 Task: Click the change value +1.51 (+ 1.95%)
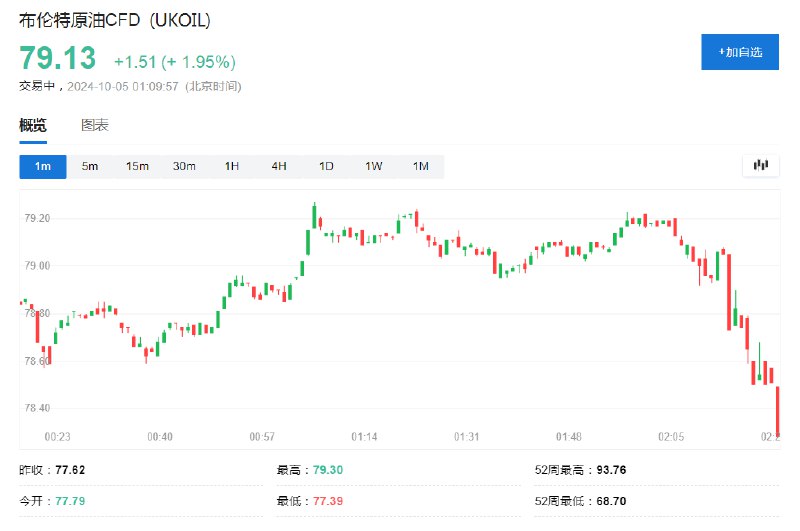174,62
